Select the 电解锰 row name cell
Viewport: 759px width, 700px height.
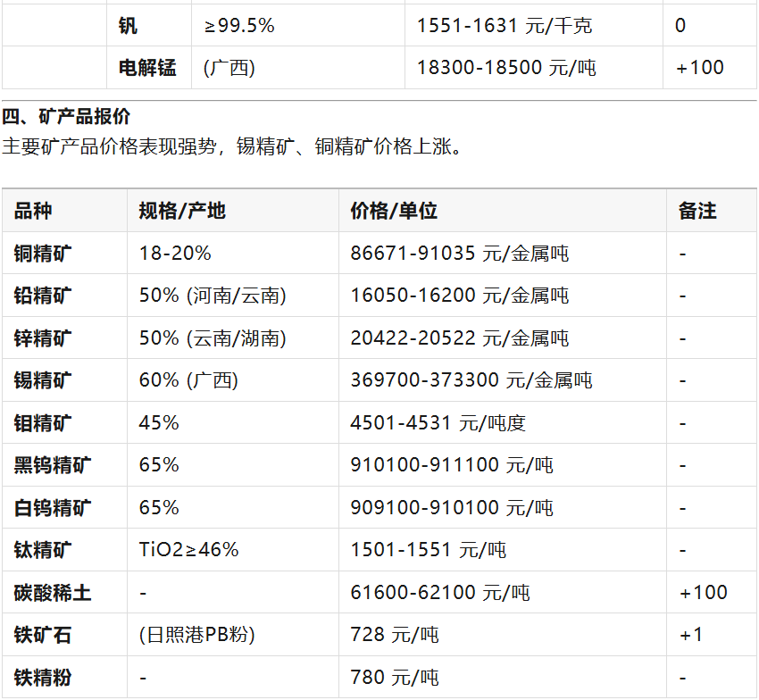tap(147, 68)
